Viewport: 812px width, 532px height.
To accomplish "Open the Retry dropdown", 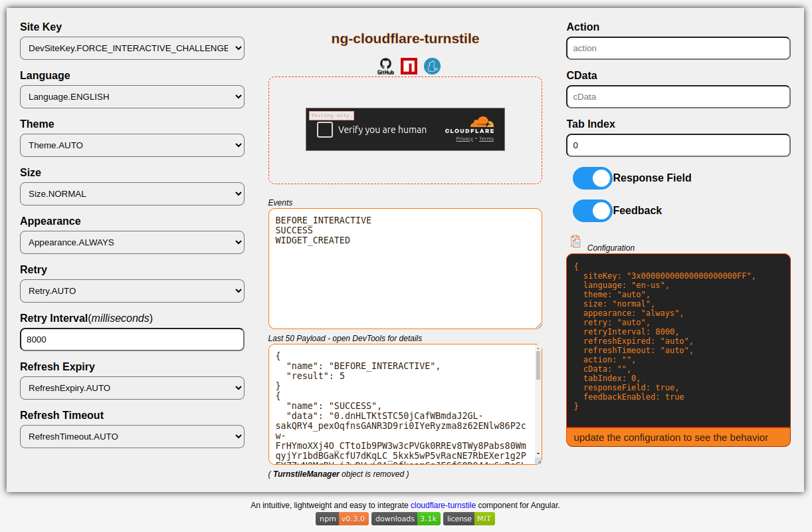I will tap(132, 291).
